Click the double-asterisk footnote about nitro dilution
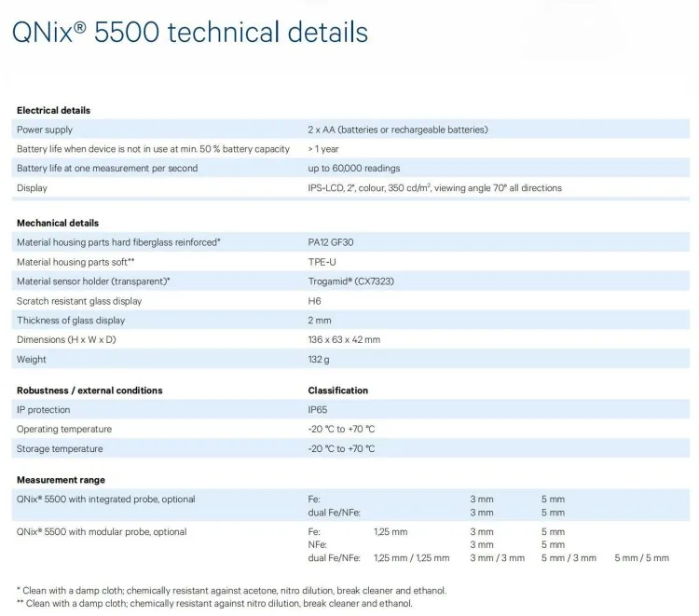The height and width of the screenshot is (616, 699). coord(214,604)
